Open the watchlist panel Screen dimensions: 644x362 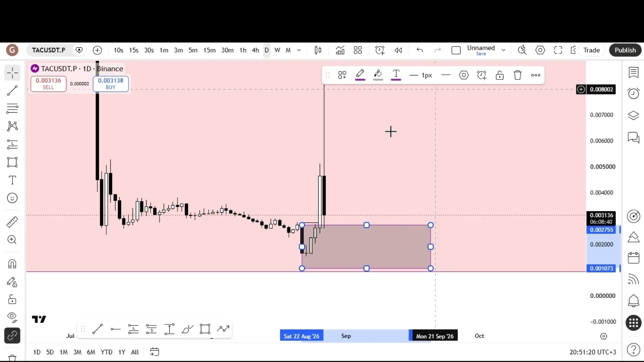click(x=633, y=72)
